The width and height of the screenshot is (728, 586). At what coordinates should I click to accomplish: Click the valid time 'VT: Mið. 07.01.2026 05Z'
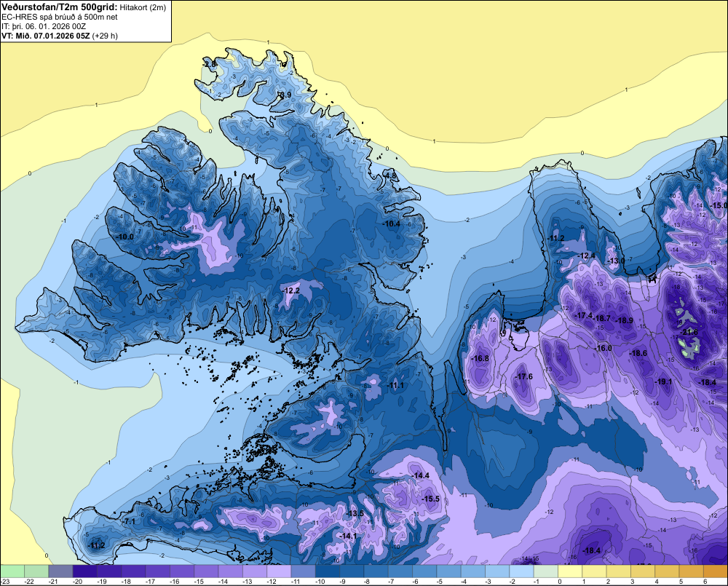point(45,36)
